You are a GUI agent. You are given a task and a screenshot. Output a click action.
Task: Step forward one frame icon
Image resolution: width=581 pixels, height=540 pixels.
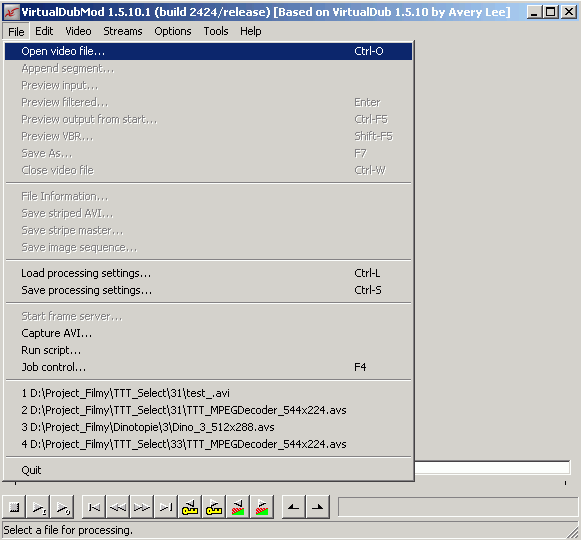(142, 507)
